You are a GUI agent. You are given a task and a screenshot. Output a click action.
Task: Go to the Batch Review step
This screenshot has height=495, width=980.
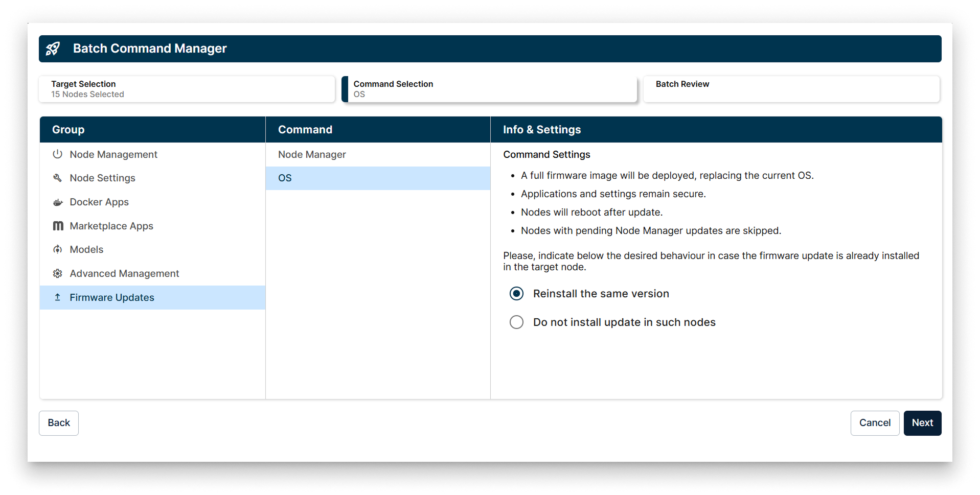coord(791,89)
